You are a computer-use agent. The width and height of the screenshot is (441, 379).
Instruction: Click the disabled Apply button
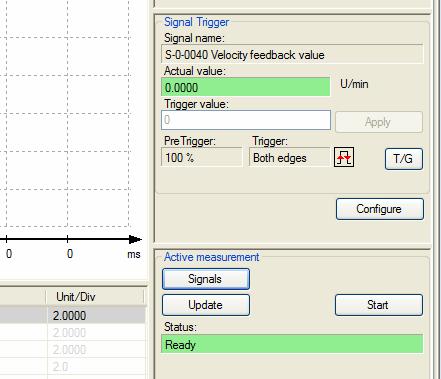click(379, 122)
